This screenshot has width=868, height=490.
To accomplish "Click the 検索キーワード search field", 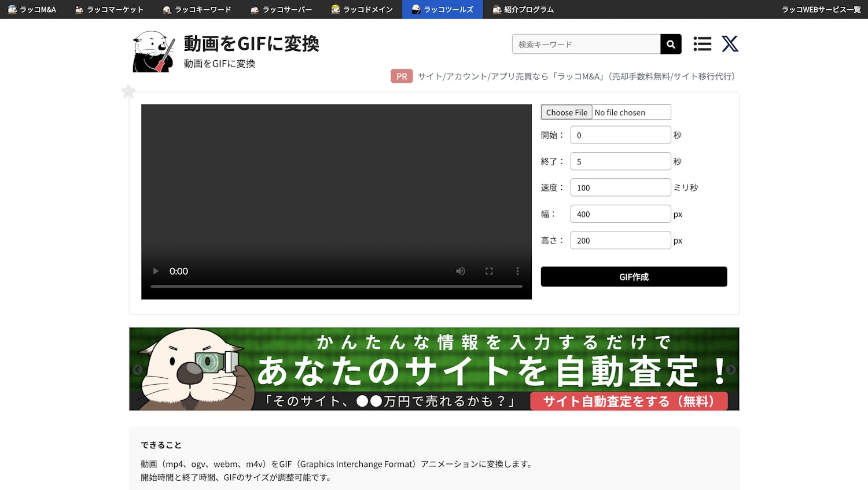I will point(586,44).
